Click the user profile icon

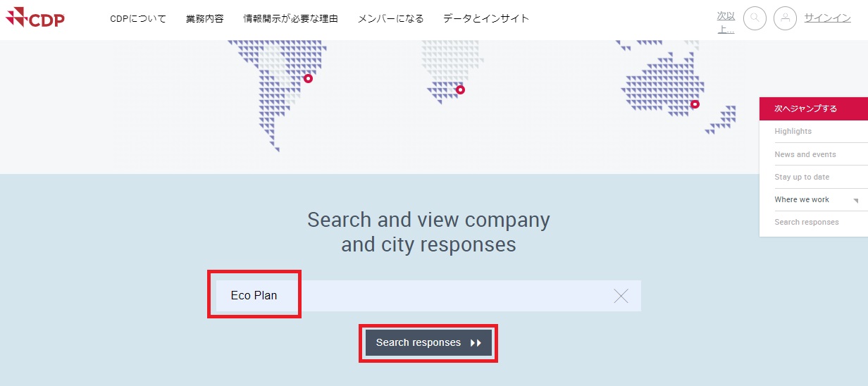point(785,18)
